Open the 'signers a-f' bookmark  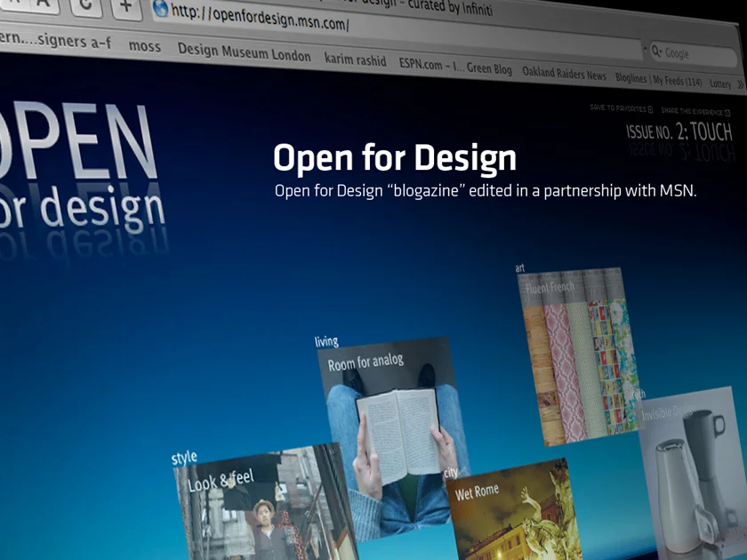tap(56, 41)
